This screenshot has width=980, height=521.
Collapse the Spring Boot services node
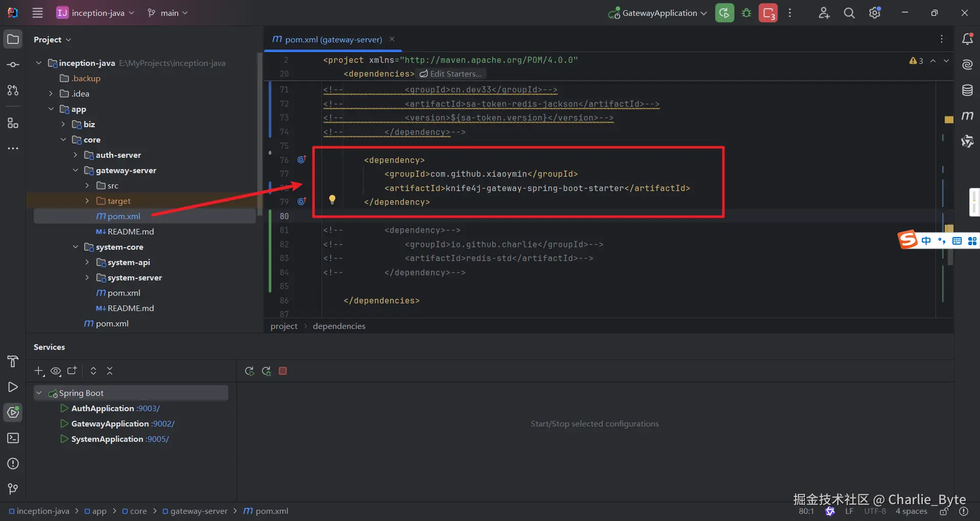pos(39,393)
